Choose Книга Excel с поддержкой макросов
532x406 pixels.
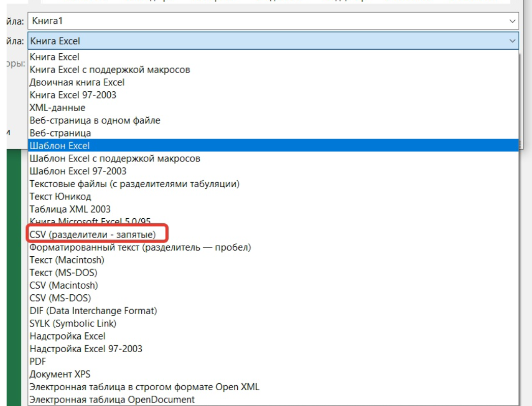click(273, 70)
